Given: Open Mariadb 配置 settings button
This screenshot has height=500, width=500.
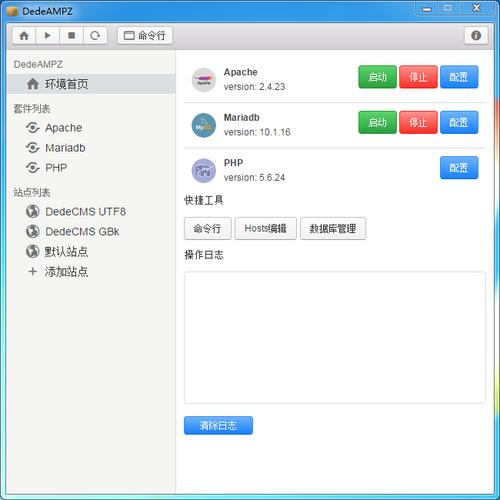Looking at the screenshot, I should [x=459, y=122].
